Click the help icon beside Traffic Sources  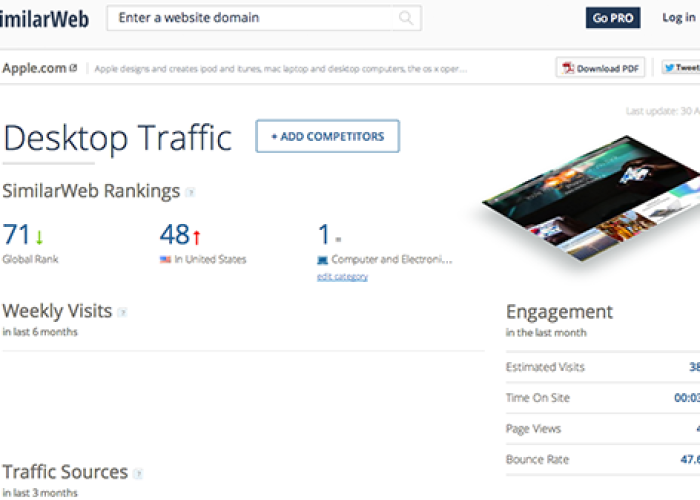pos(138,474)
